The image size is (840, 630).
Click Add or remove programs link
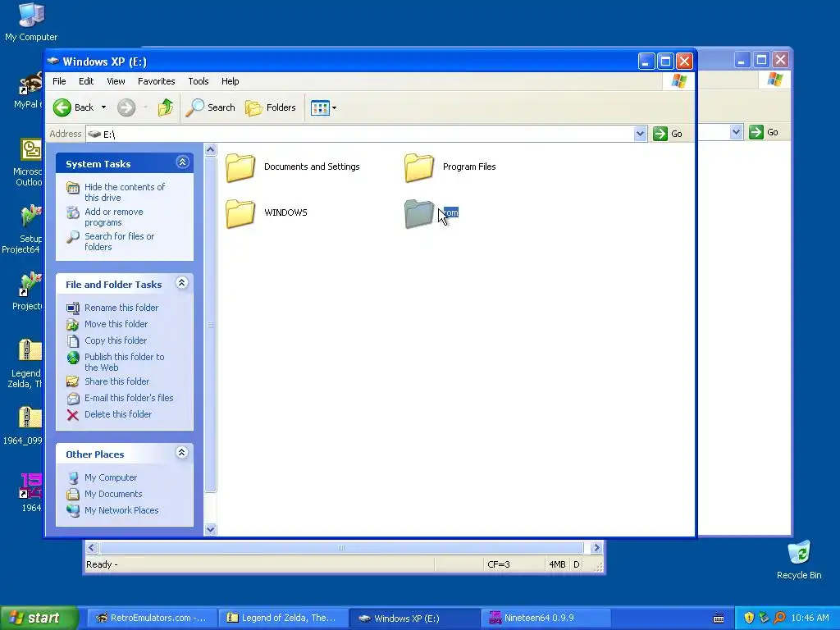point(113,217)
